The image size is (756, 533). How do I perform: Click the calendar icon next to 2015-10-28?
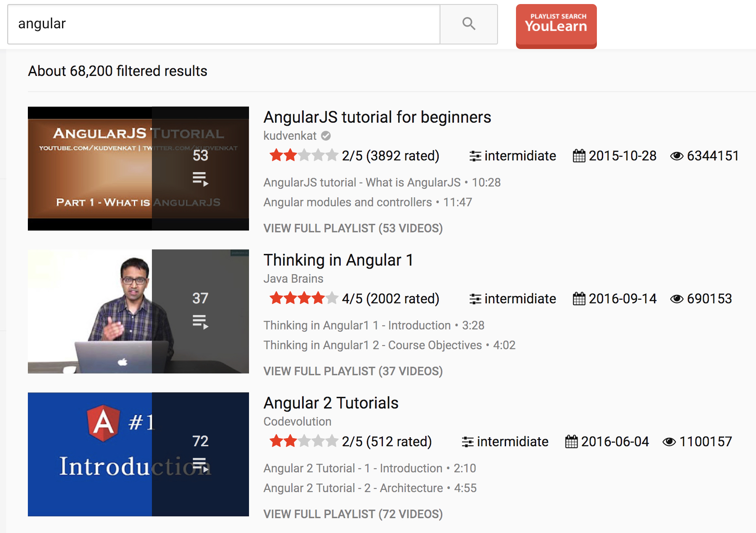coord(579,156)
